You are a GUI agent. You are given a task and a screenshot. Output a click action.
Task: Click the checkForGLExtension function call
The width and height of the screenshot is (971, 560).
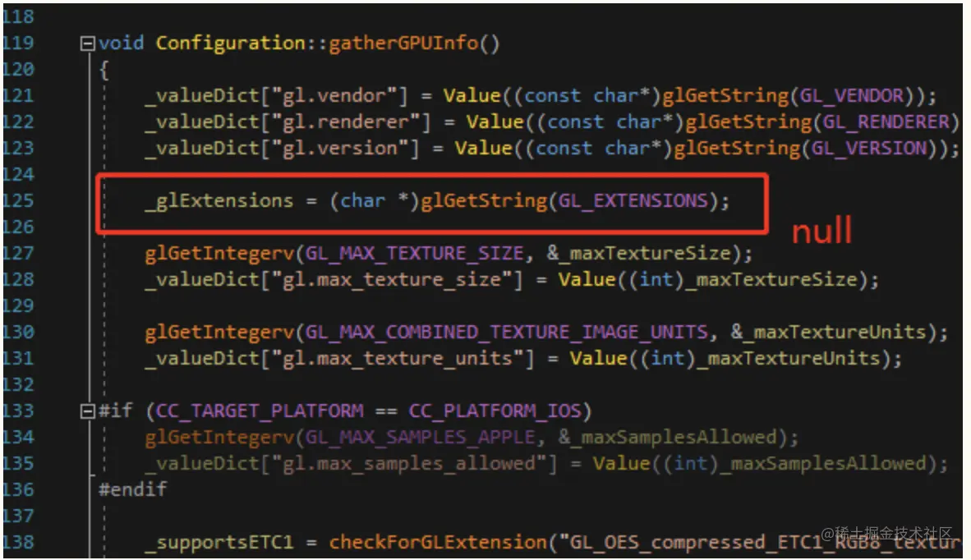tap(438, 543)
